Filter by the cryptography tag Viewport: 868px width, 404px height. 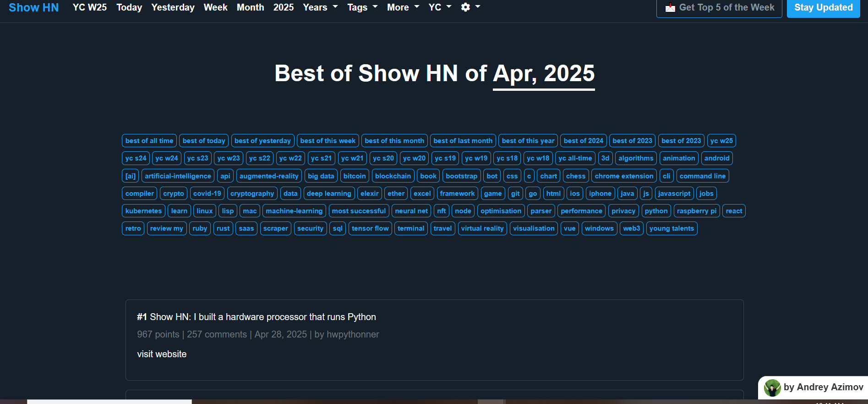coord(252,194)
